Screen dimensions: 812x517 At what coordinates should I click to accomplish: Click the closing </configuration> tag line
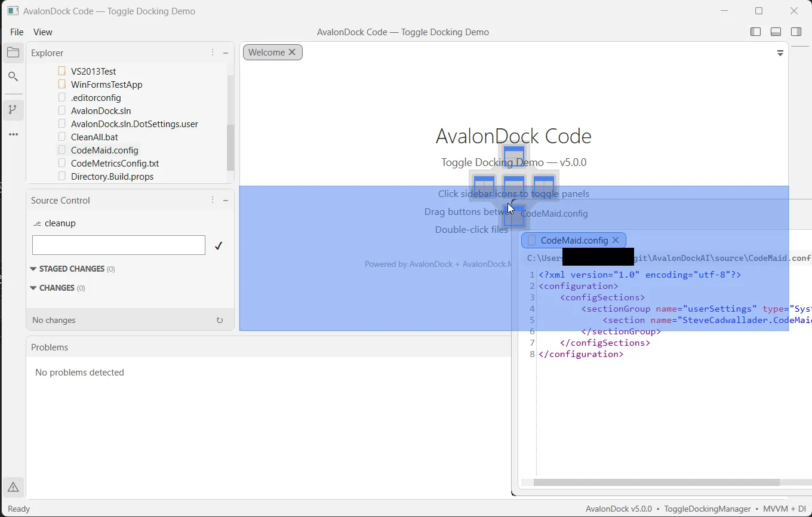[x=581, y=354]
